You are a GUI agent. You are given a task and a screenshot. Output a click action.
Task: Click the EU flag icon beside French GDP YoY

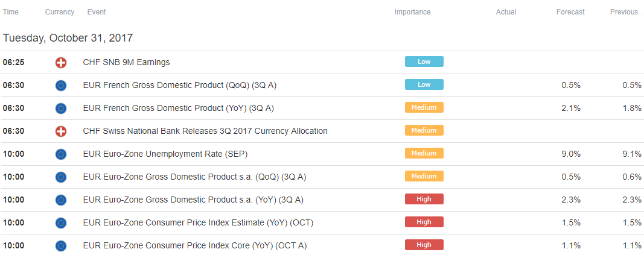pyautogui.click(x=60, y=109)
